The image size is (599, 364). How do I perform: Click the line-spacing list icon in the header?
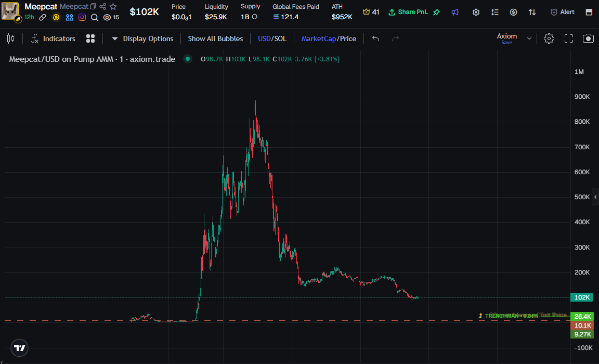pyautogui.click(x=494, y=12)
